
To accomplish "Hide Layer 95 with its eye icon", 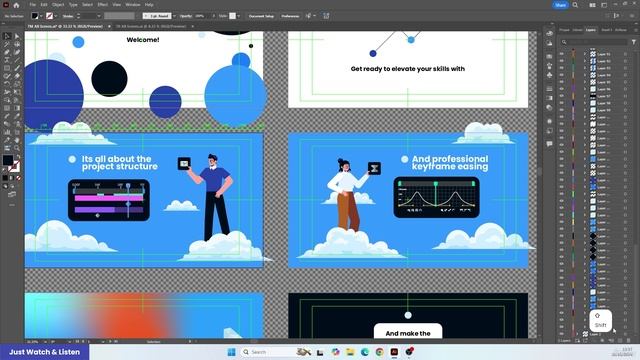I will [x=562, y=82].
